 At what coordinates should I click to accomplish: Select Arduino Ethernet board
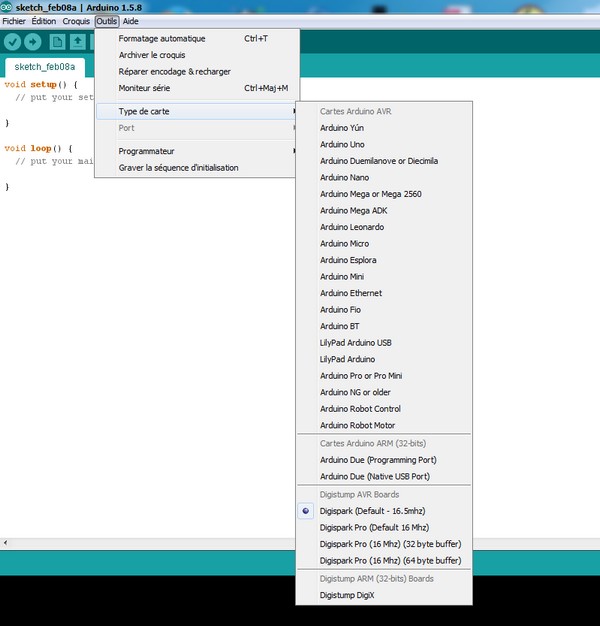(384, 293)
